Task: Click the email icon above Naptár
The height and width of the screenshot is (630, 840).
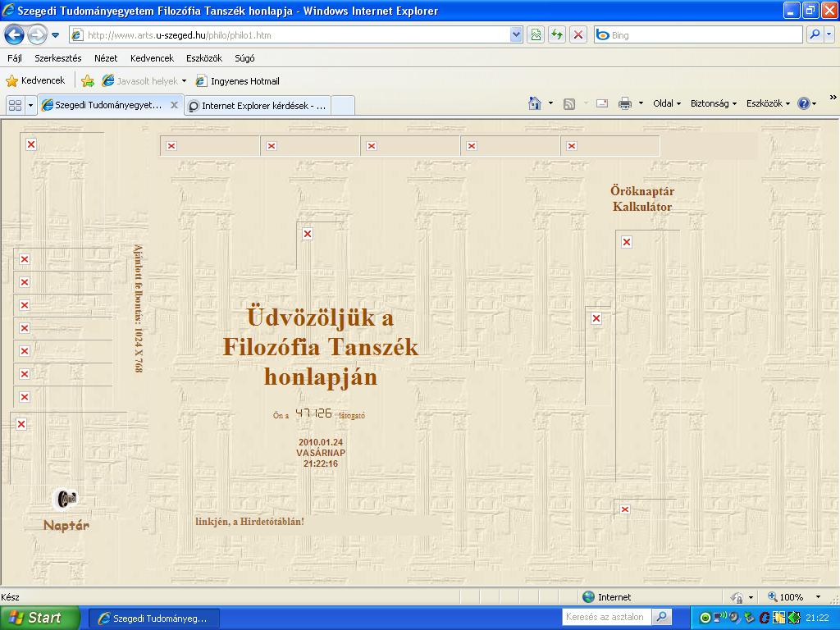Action: [67, 499]
